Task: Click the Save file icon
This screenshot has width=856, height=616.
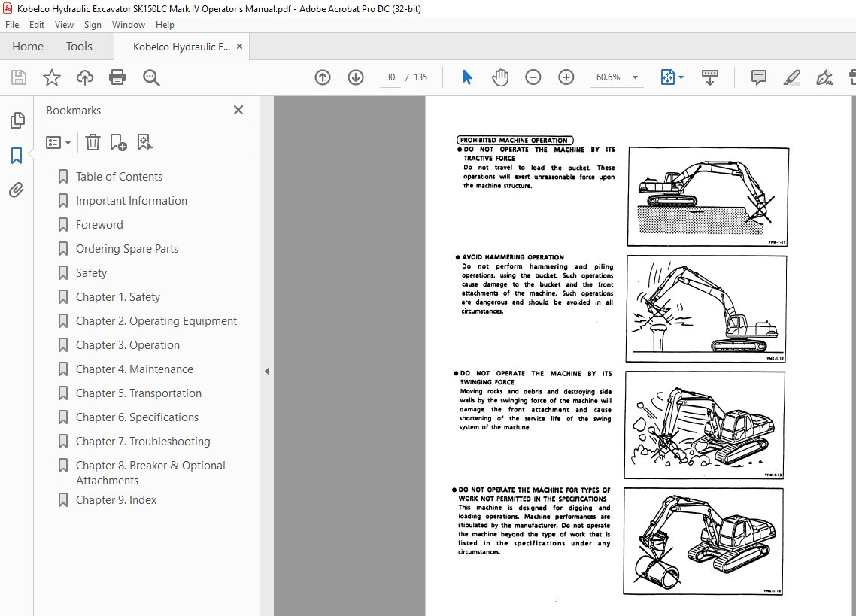Action: click(x=19, y=77)
